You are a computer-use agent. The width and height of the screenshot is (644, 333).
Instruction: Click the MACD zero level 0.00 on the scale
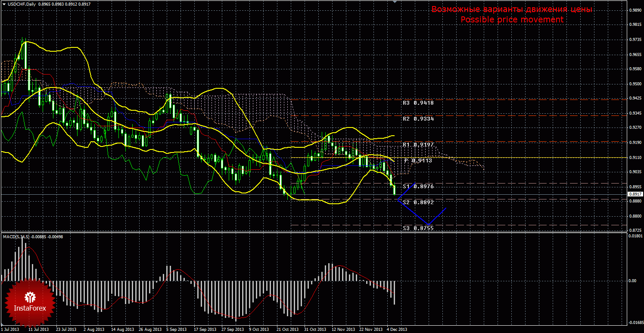[632, 281]
